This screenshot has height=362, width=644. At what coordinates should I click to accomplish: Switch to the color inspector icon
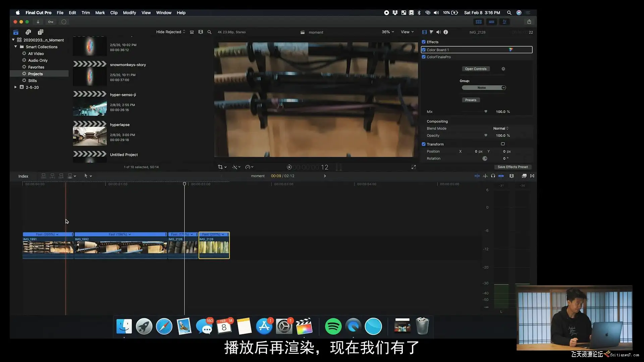[431, 32]
